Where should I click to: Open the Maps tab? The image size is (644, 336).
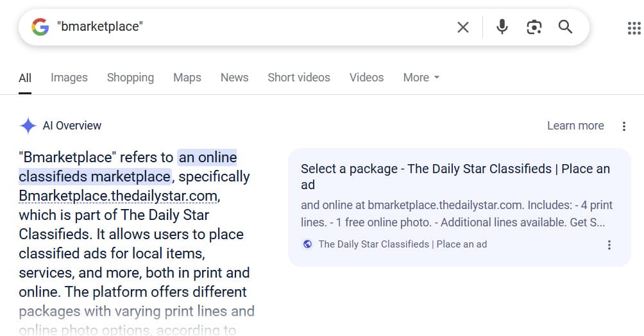click(187, 78)
